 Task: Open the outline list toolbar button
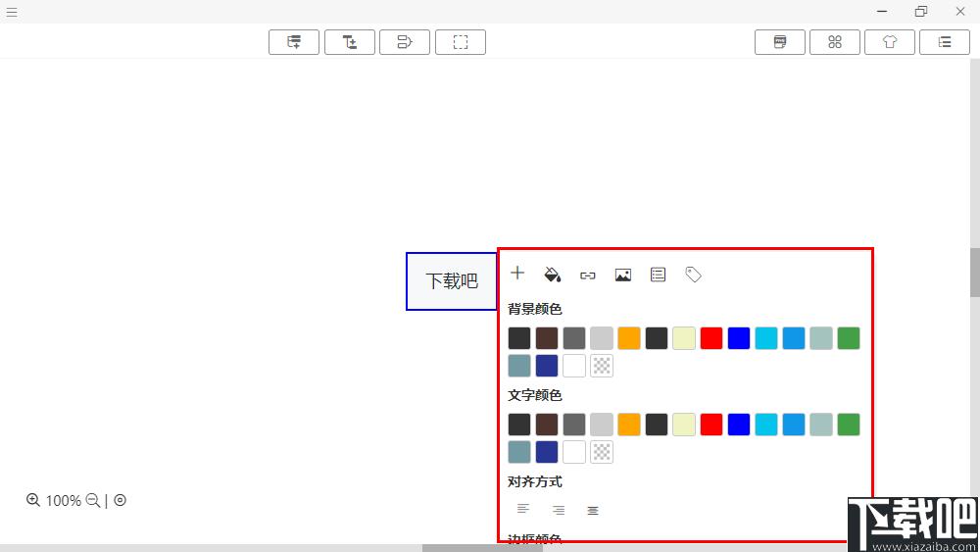click(945, 42)
